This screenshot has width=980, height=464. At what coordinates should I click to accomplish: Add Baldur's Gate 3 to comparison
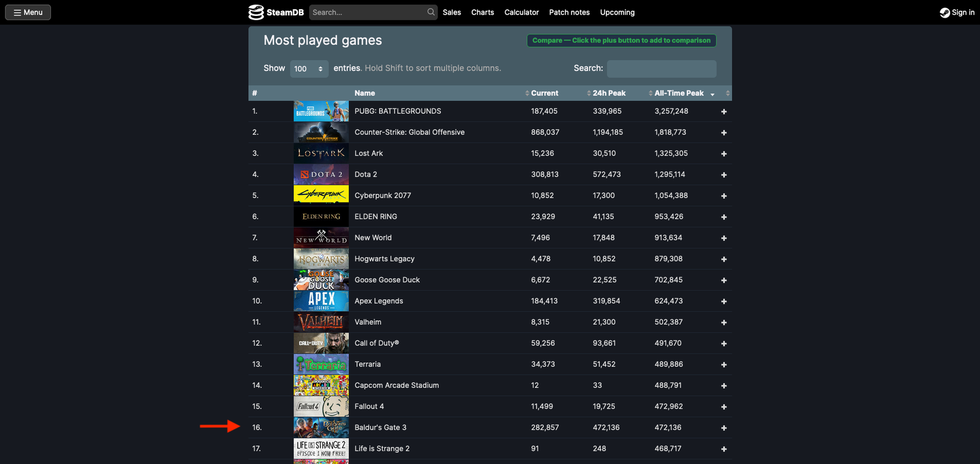(x=724, y=428)
